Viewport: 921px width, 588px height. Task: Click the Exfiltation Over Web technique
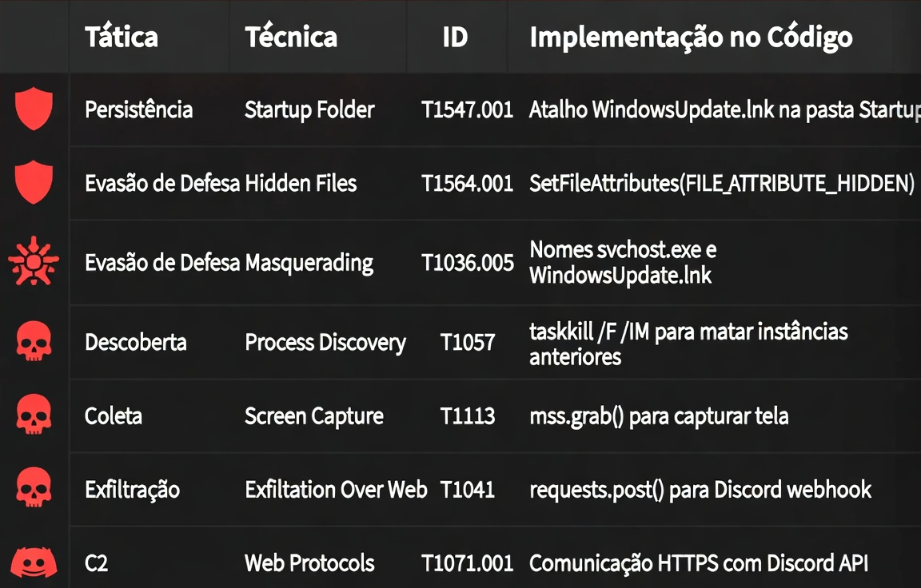click(336, 489)
